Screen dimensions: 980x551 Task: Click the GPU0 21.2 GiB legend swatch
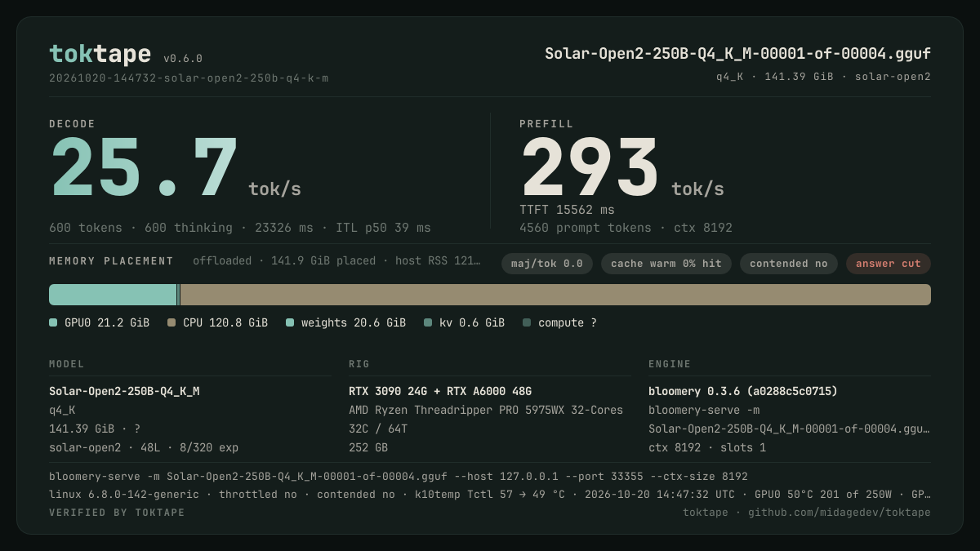53,322
